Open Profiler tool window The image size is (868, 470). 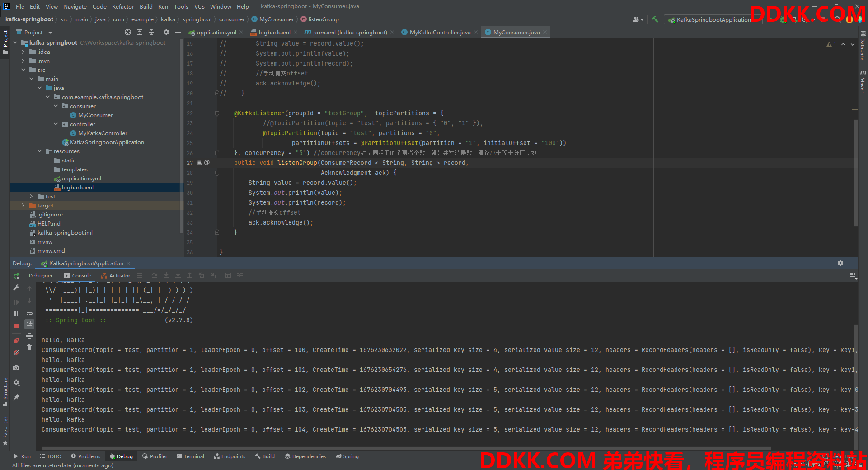click(155, 456)
